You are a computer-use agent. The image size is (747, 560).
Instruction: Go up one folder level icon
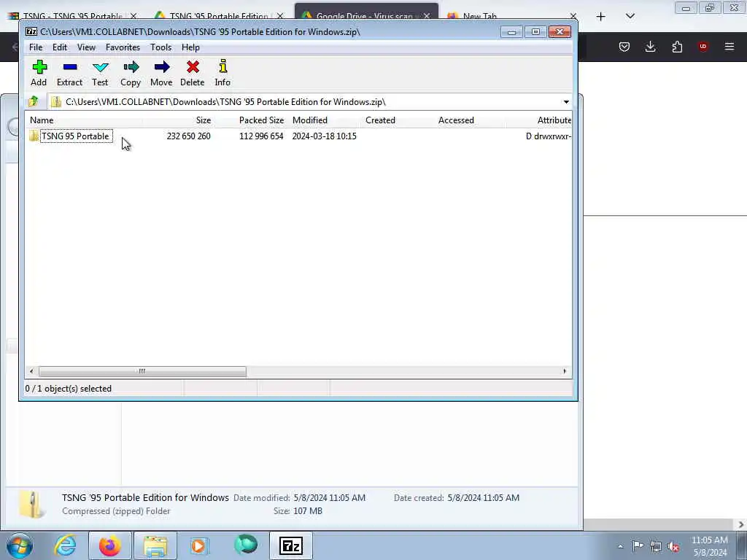34,101
